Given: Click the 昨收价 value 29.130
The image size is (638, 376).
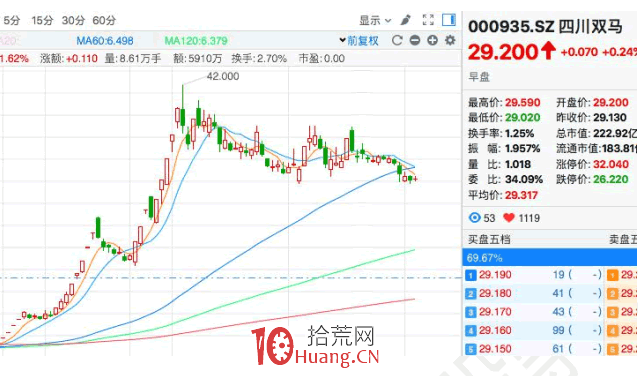Looking at the screenshot, I should pos(610,118).
